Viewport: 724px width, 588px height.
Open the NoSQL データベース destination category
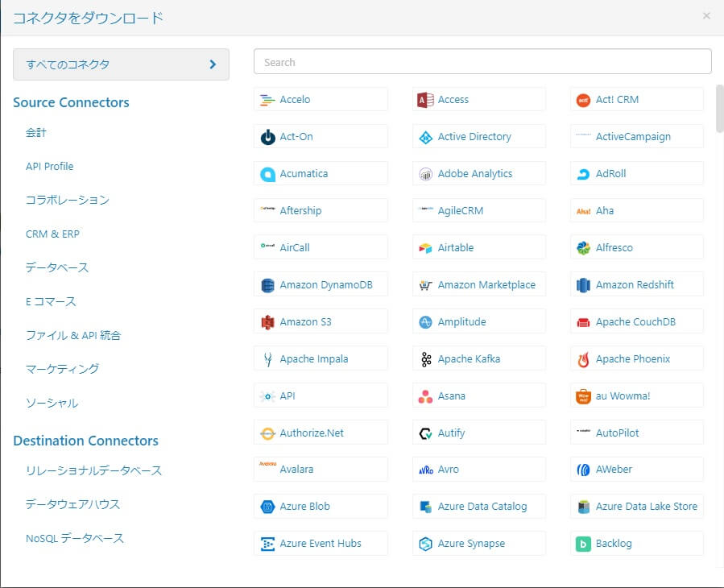75,539
